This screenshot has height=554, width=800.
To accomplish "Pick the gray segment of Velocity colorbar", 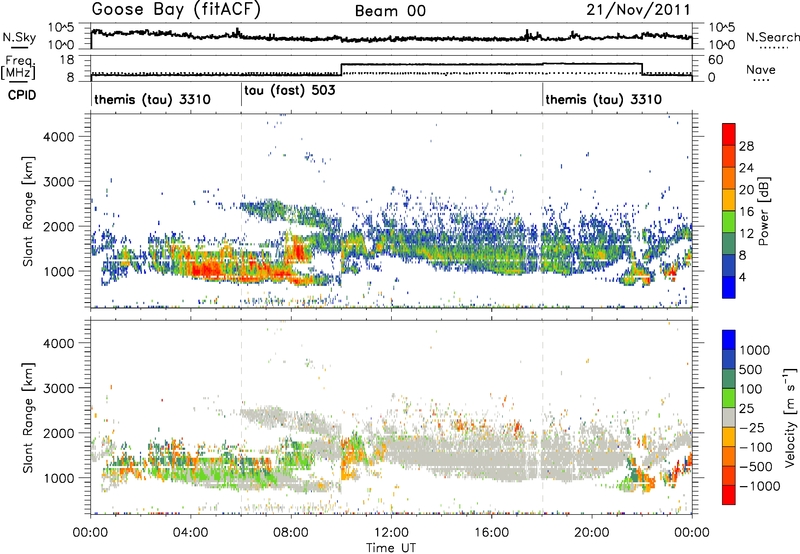I will [729, 417].
